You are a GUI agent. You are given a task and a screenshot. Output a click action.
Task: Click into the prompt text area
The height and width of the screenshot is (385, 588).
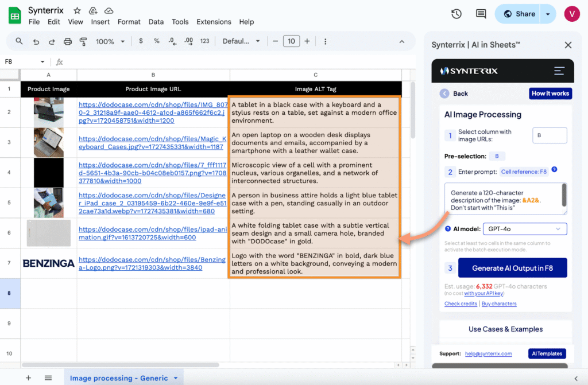click(505, 199)
